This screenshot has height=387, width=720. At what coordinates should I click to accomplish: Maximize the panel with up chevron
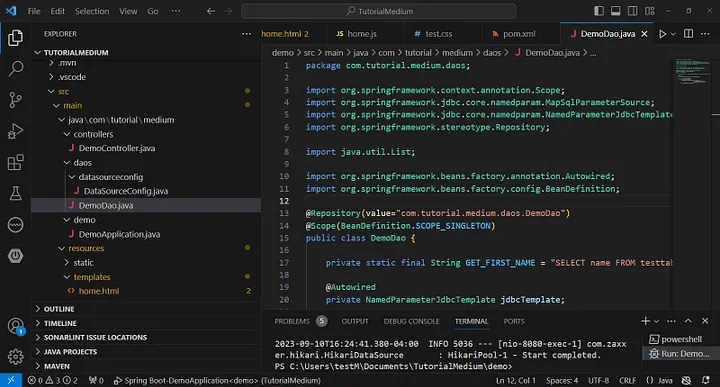688,321
